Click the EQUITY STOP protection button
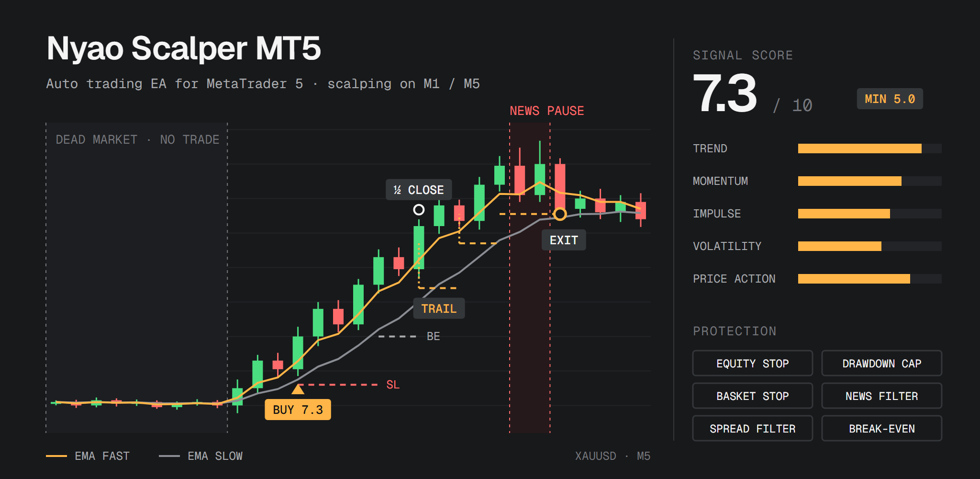Viewport: 980px width, 479px height. pos(752,363)
